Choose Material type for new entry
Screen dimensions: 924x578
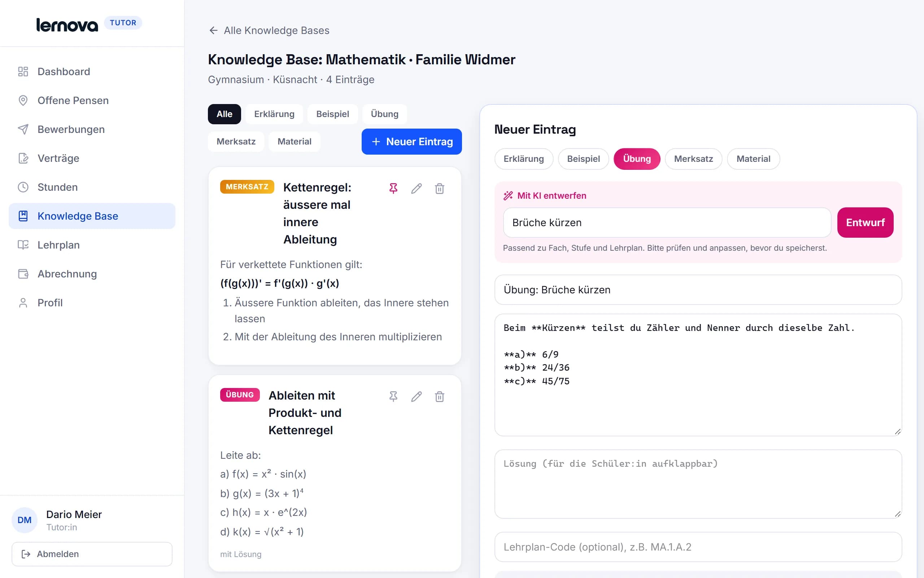coord(753,159)
